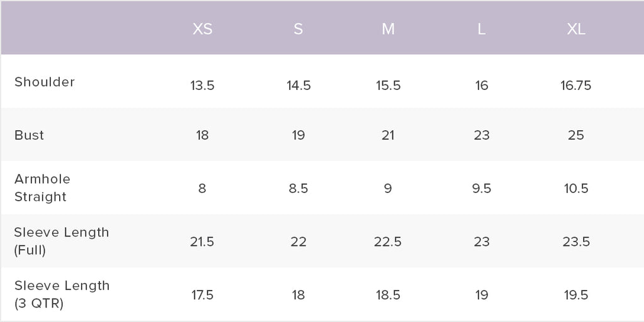This screenshot has height=322, width=644.
Task: Click the Armhole value 8.5 for S
Action: pos(298,189)
